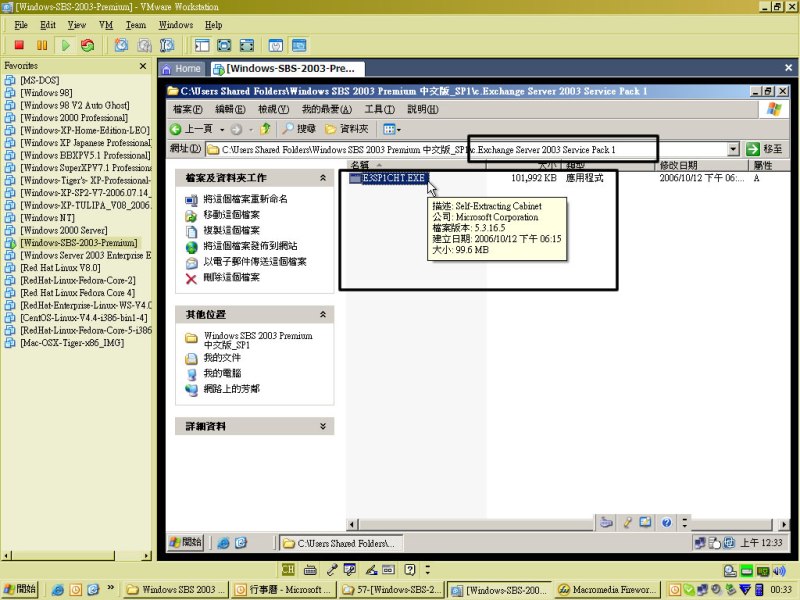Click 將這個檔案發佈到網站 publish task

pyautogui.click(x=250, y=246)
